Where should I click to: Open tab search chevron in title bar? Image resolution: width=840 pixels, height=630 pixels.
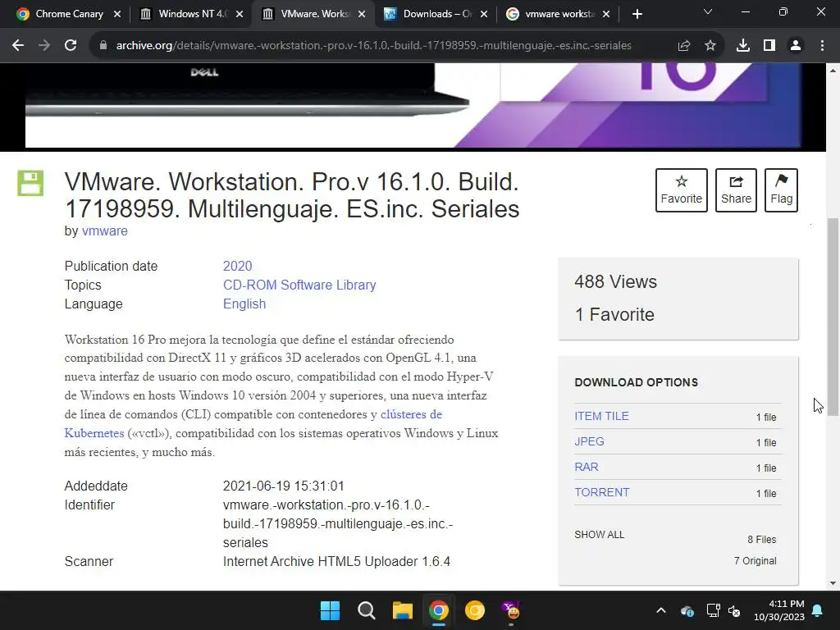pyautogui.click(x=708, y=11)
